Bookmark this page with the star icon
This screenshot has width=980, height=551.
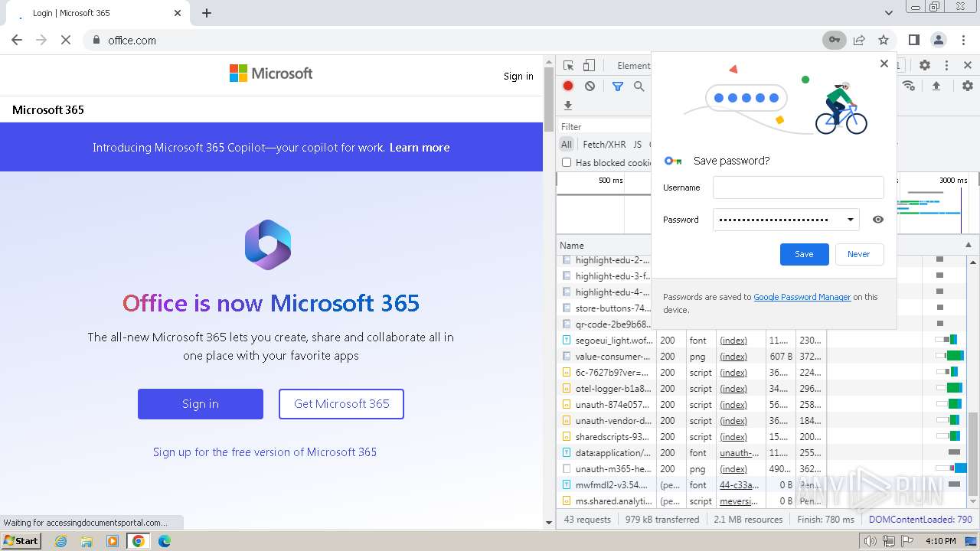(x=884, y=40)
